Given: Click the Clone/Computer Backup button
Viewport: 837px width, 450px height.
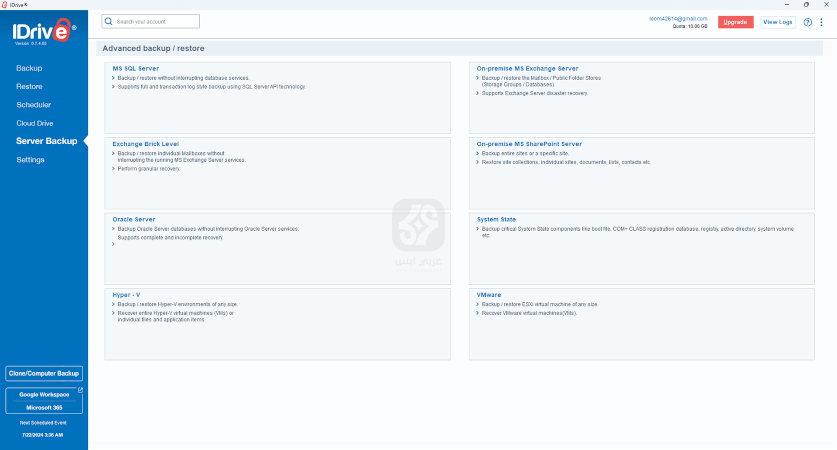Looking at the screenshot, I should click(43, 373).
